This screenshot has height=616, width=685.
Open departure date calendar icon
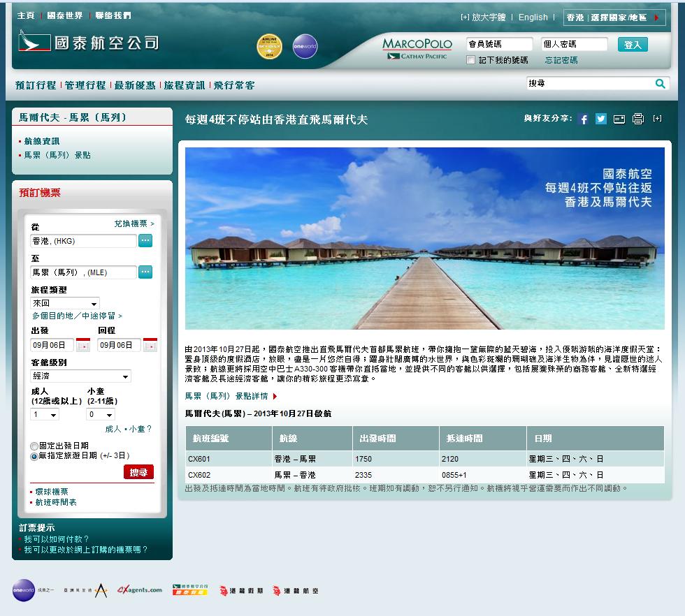83,345
